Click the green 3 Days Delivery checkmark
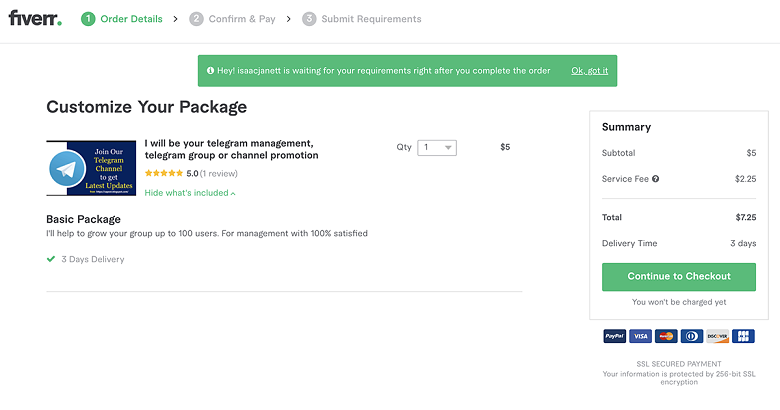Screen dimensions: 780x410 pos(51,259)
